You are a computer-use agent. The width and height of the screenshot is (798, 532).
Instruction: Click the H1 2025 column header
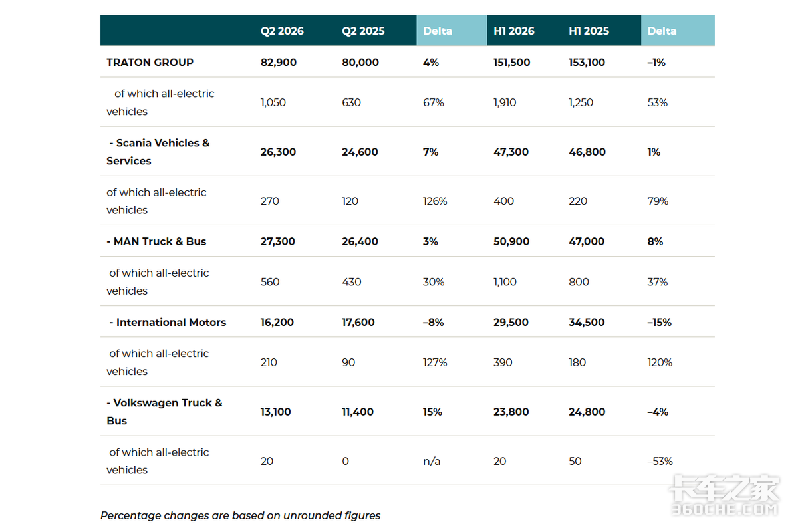click(x=589, y=31)
